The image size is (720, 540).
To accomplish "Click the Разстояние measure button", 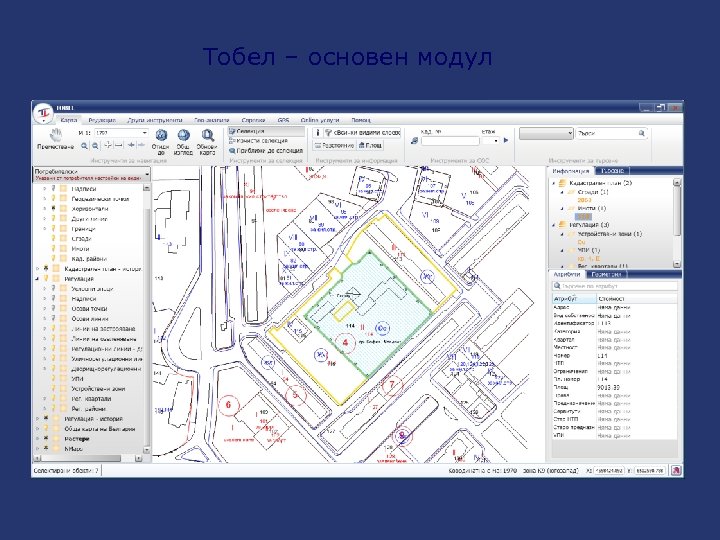I will point(334,145).
